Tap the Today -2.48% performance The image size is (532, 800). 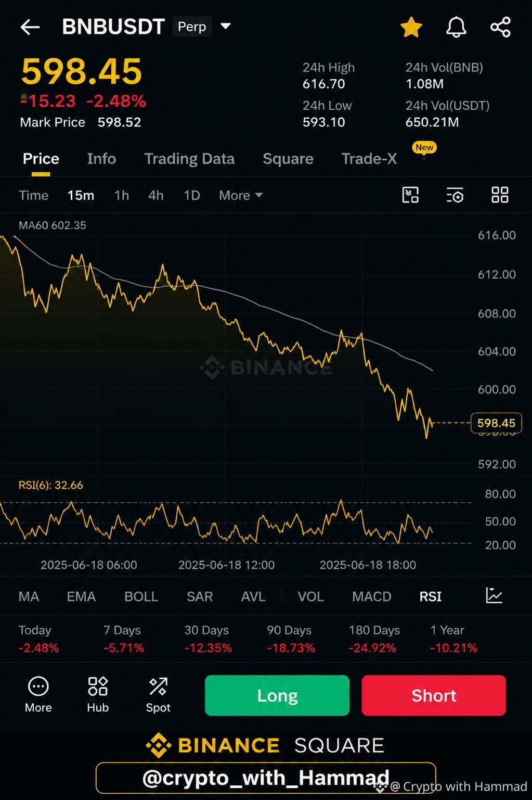38,639
